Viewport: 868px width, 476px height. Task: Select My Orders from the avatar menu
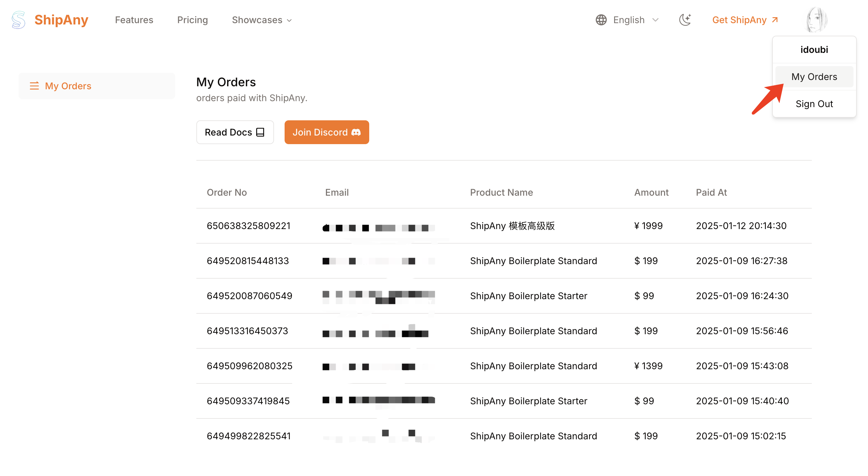[814, 76]
